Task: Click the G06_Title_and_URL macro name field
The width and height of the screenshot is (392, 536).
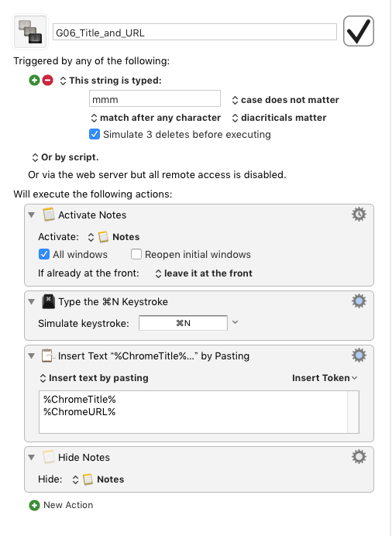Action: pos(194,32)
